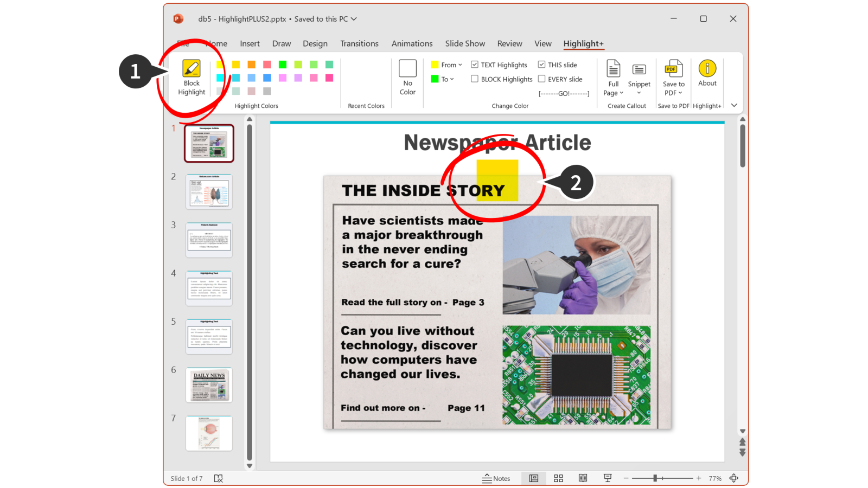Open the Review ribbon tab
The width and height of the screenshot is (868, 488).
(509, 43)
